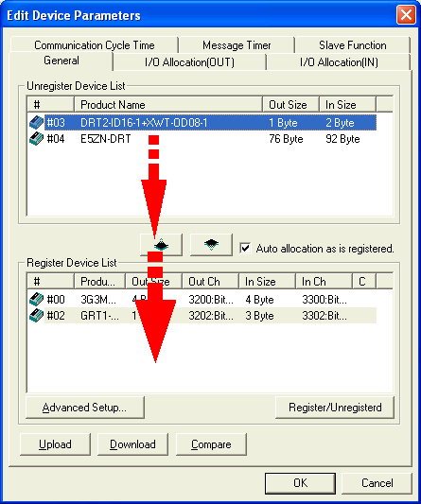The width and height of the screenshot is (421, 504).
Task: Click the 4 Byte in size cell
Action: (x=259, y=299)
